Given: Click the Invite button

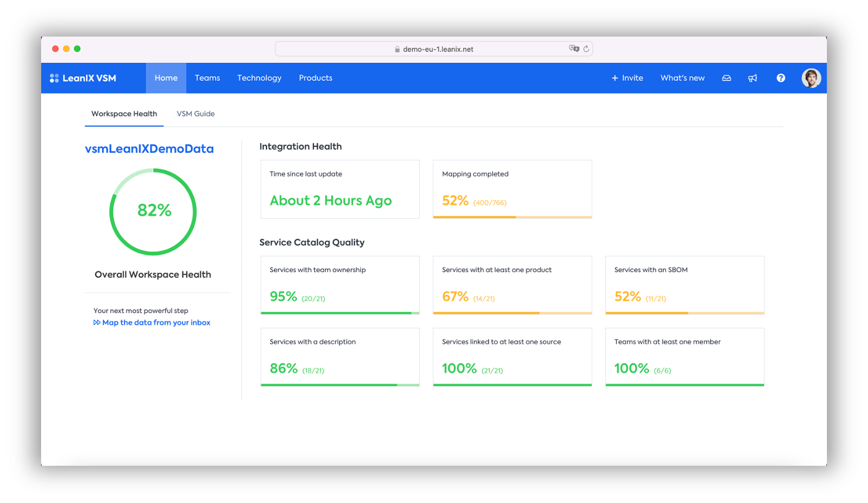Looking at the screenshot, I should click(x=627, y=78).
